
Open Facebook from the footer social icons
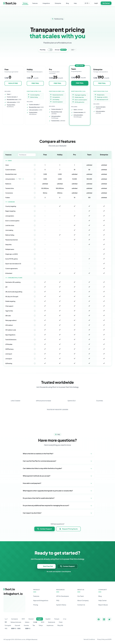point(99,619)
